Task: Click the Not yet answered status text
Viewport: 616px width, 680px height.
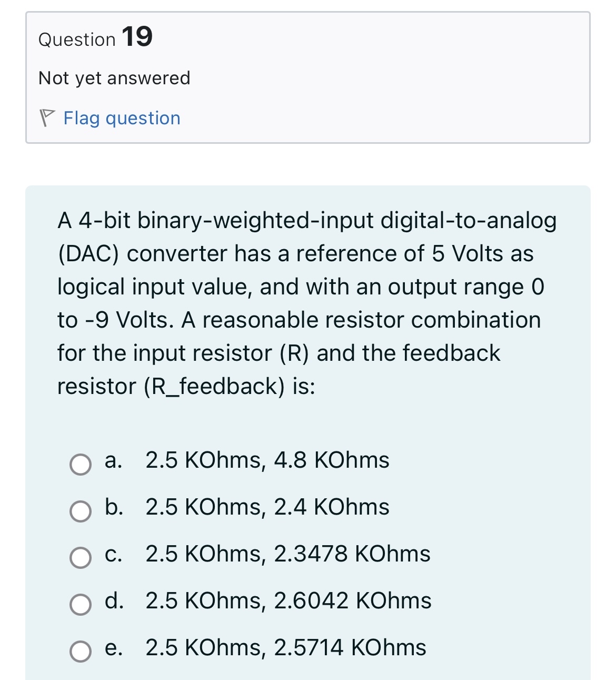Action: (x=114, y=77)
